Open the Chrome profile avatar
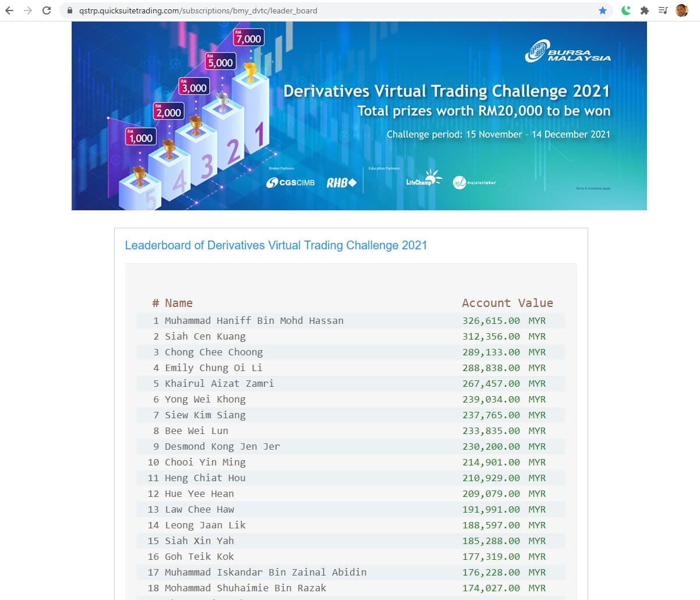This screenshot has width=700, height=600. (x=682, y=10)
